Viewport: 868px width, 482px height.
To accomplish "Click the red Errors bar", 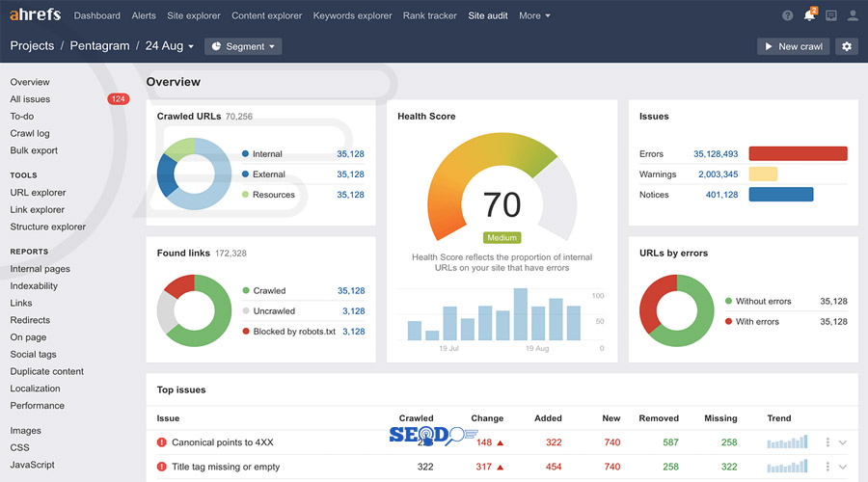I will 798,153.
